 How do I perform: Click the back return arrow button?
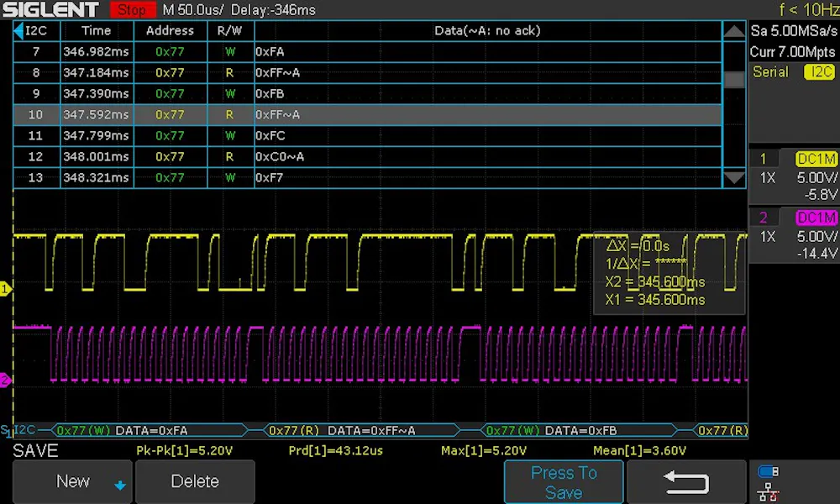coord(686,482)
